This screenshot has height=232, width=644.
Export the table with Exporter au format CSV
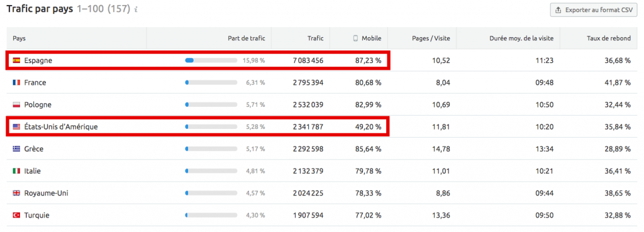(594, 10)
